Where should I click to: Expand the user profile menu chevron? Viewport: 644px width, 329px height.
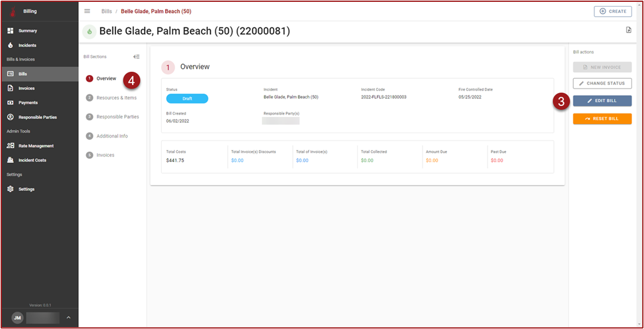[68, 318]
